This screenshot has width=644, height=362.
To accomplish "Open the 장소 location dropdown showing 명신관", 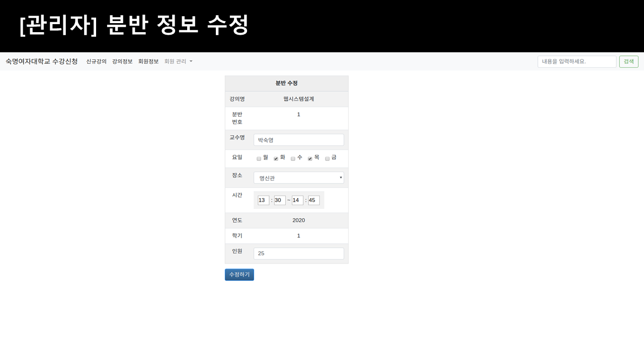I will coord(298,177).
